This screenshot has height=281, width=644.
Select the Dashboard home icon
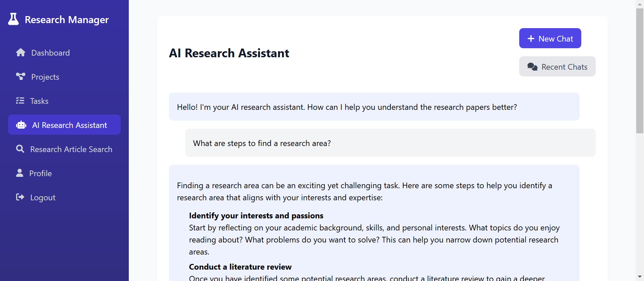(x=20, y=52)
